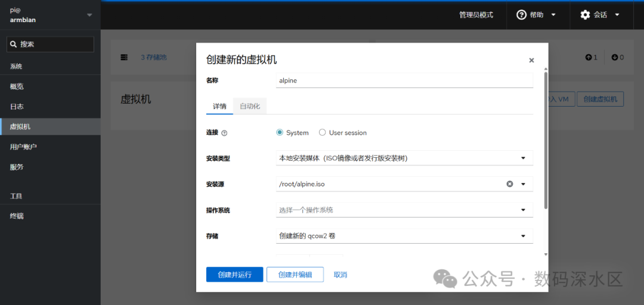Open 终端 in the sidebar

(x=50, y=216)
